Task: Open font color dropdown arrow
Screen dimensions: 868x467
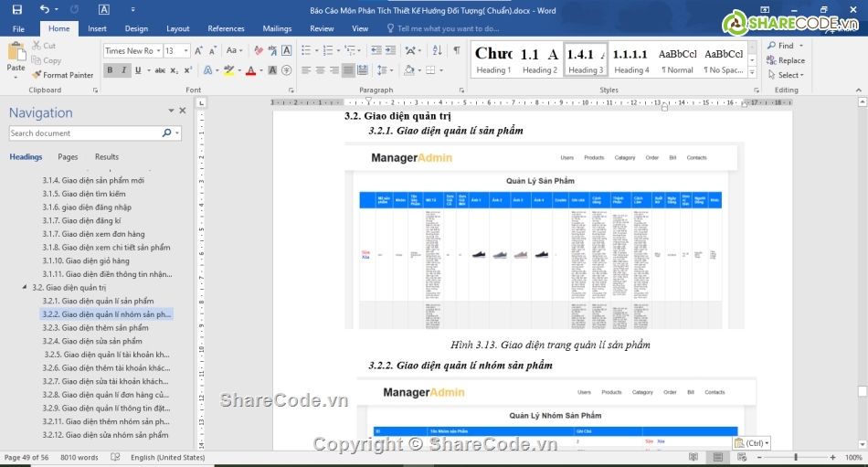Action: pos(260,70)
